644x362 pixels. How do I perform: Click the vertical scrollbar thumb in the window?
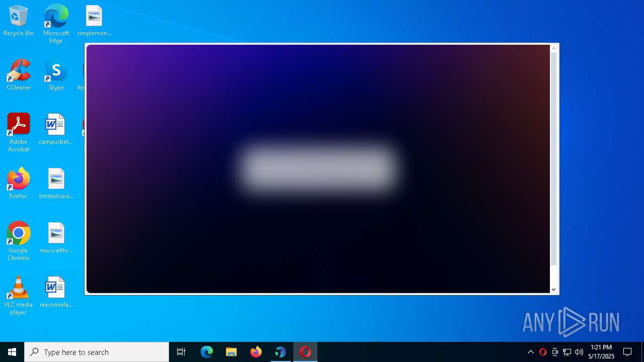[554, 159]
